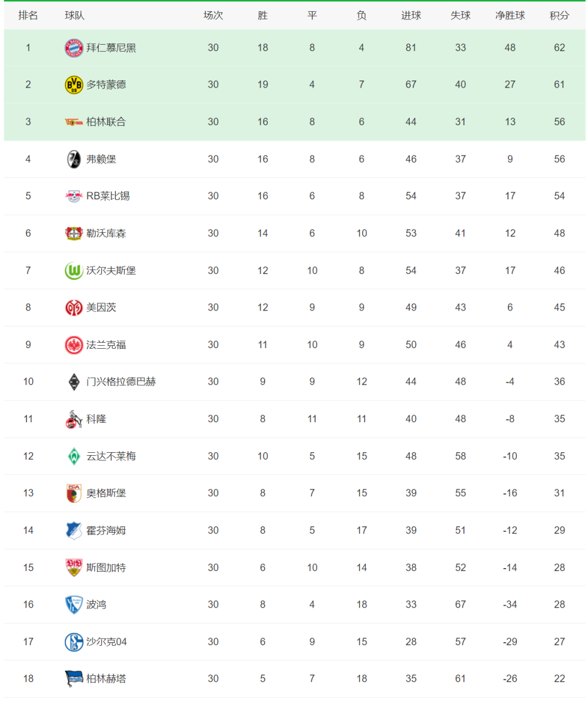Image resolution: width=588 pixels, height=711 pixels.
Task: Click the VfB Stuttgart crest icon
Action: 73,568
